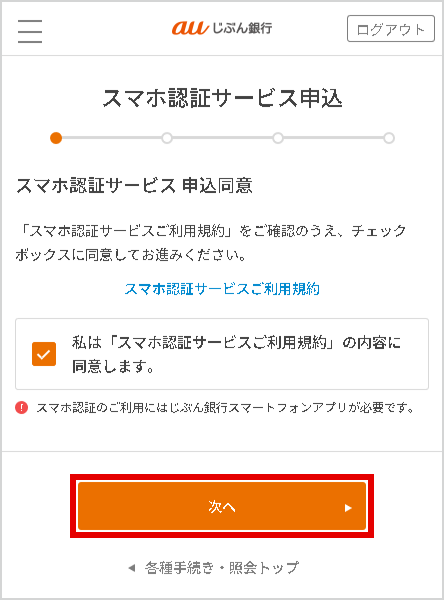Click the スマホ認証サービス申込 page title
This screenshot has width=444, height=600.
pos(222,98)
